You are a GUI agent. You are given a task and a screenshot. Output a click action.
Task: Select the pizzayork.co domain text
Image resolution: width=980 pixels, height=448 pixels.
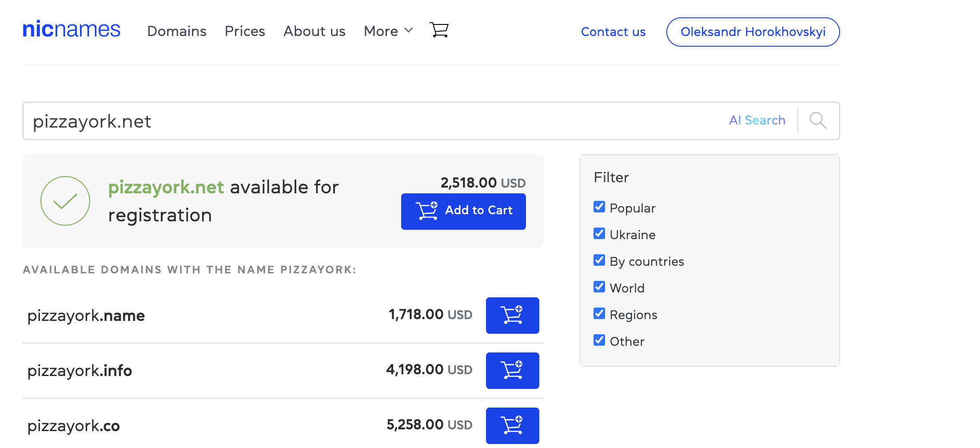coord(74,426)
